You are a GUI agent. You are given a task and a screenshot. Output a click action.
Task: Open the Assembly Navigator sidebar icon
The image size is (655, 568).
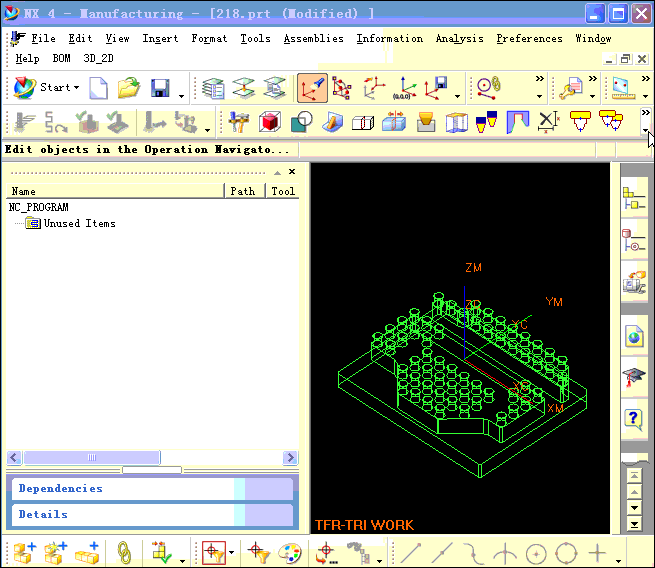[x=634, y=198]
